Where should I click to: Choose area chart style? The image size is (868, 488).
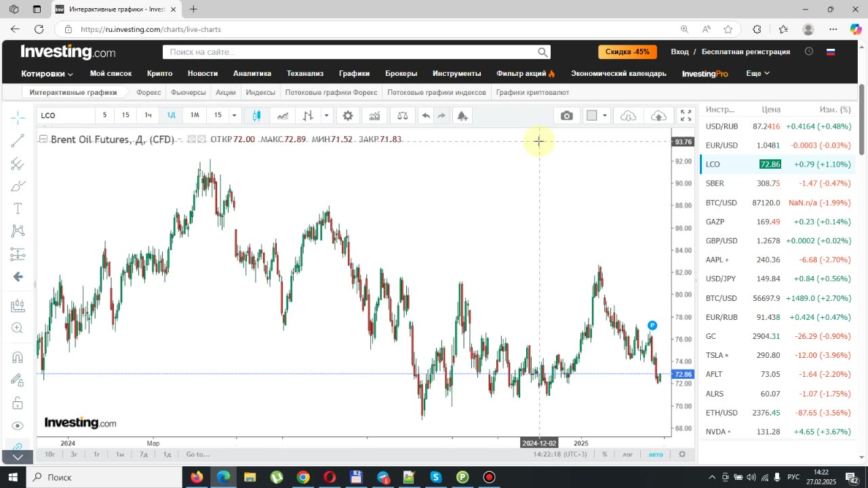click(282, 115)
